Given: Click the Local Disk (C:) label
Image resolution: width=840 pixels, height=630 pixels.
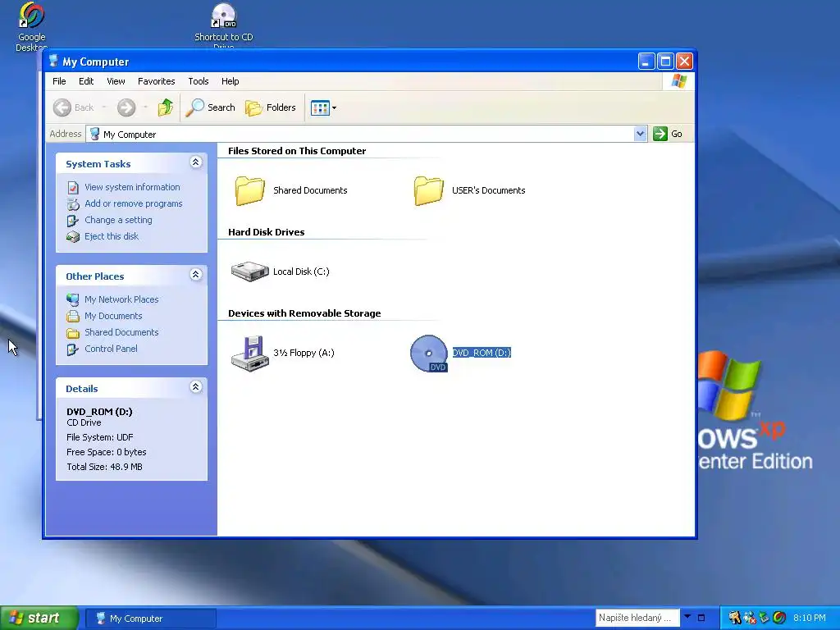Looking at the screenshot, I should (x=301, y=272).
